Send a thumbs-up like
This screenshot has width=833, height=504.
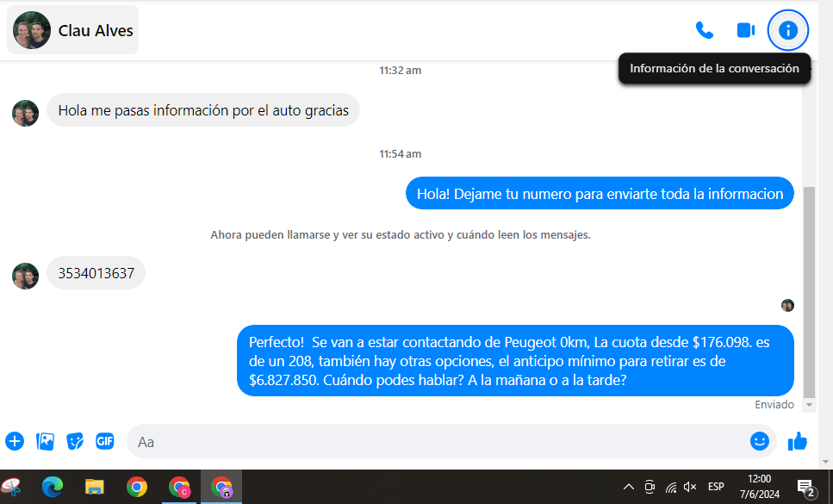797,441
